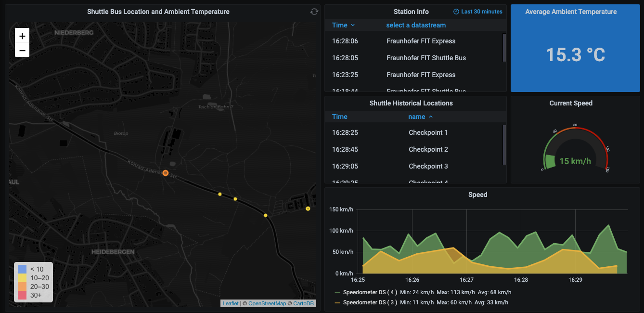The width and height of the screenshot is (644, 313).
Task: Click the HEIDEBERGEN label on the map
Action: click(113, 252)
